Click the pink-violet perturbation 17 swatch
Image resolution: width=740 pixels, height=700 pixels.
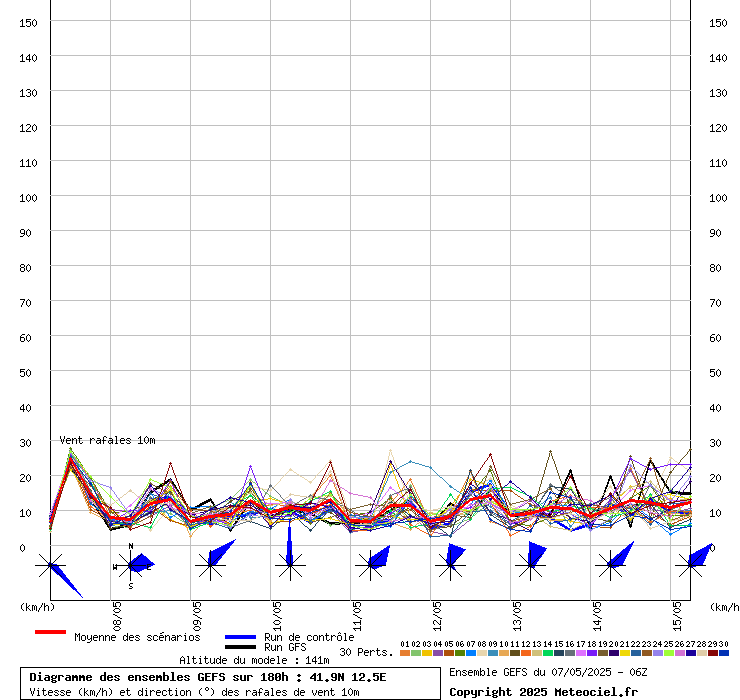(x=581, y=653)
